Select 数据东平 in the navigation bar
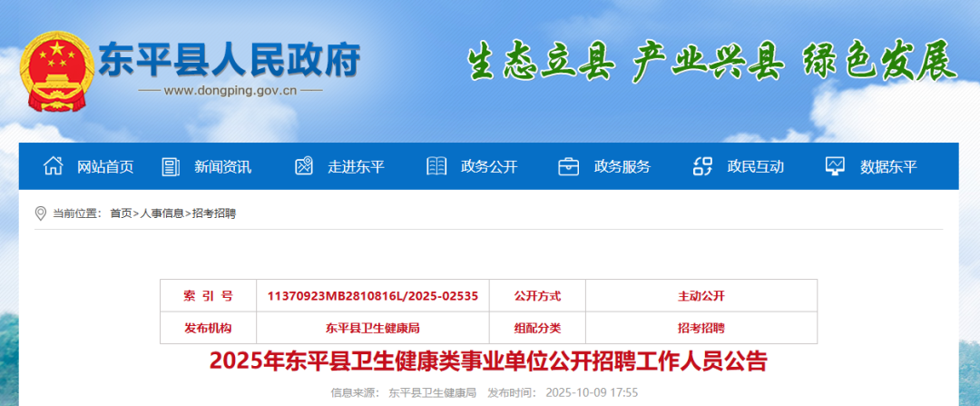Viewport: 980px width, 406px height. point(887,167)
